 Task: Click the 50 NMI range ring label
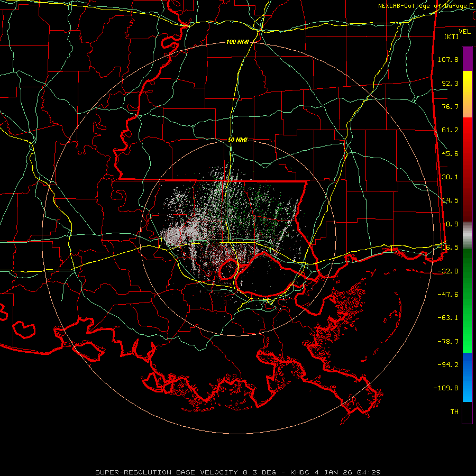(x=237, y=140)
